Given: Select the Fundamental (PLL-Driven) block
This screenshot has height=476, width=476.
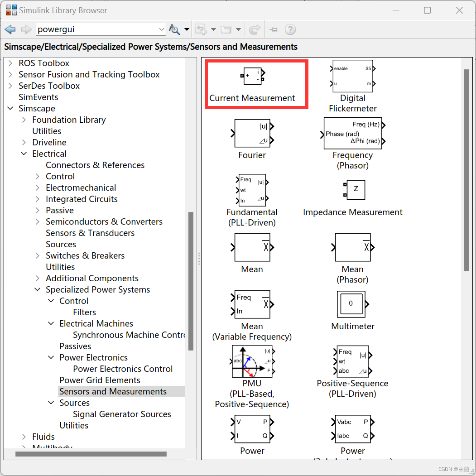Looking at the screenshot, I should point(252,190).
